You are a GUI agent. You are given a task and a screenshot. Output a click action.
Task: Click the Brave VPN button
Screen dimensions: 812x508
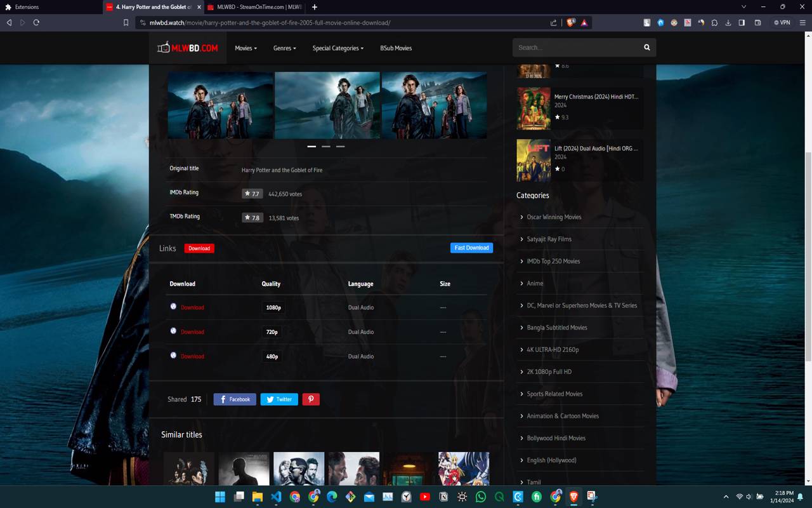tap(782, 22)
